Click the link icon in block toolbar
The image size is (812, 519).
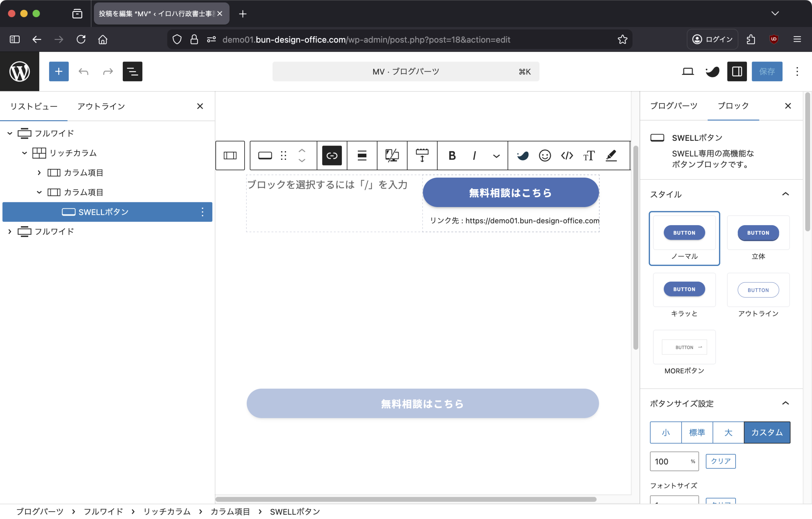(332, 155)
